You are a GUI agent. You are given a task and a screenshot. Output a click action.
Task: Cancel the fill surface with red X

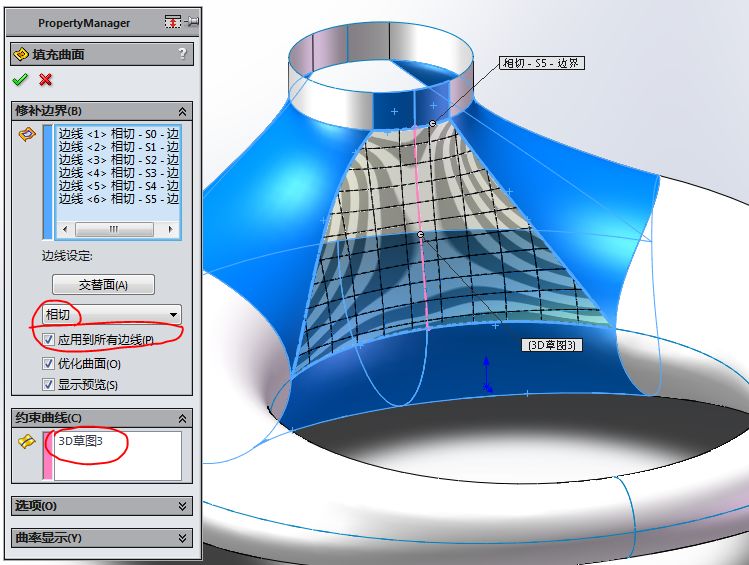[45, 79]
